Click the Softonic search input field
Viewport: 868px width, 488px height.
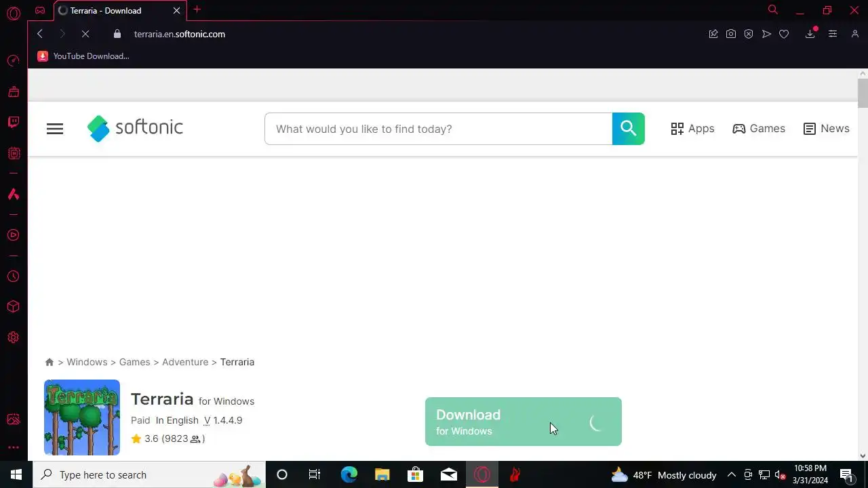pos(438,129)
